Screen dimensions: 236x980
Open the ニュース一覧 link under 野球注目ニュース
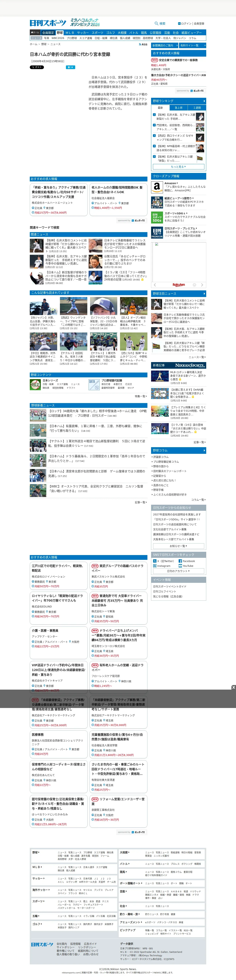tap(198, 357)
